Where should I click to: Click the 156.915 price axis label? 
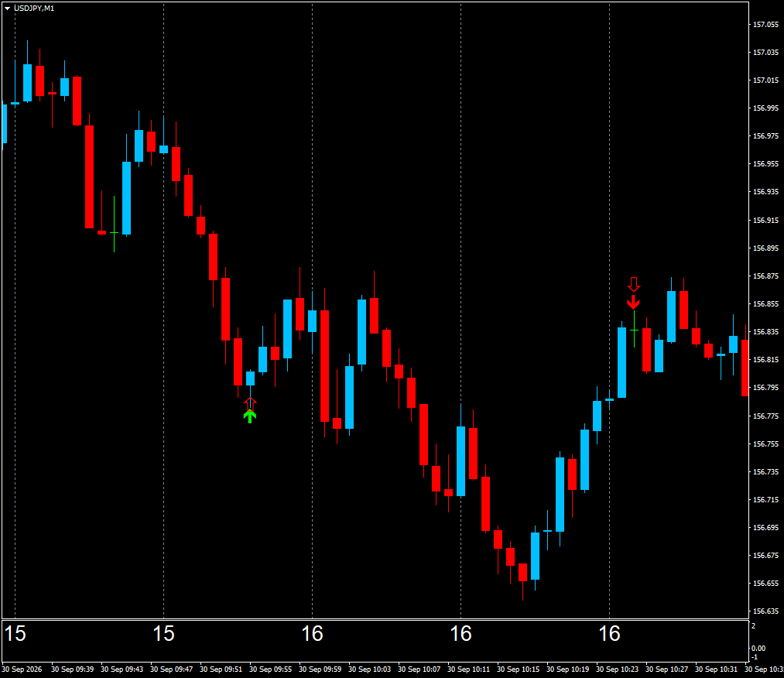[765, 220]
